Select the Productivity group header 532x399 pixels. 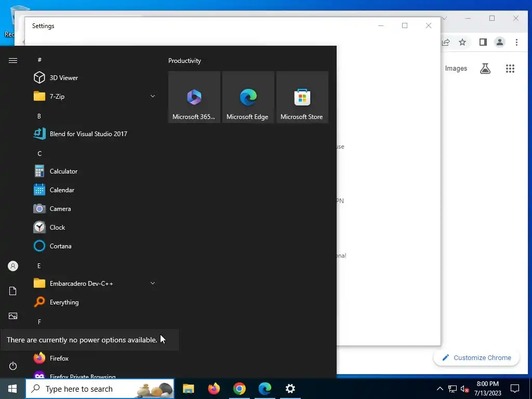coord(184,61)
